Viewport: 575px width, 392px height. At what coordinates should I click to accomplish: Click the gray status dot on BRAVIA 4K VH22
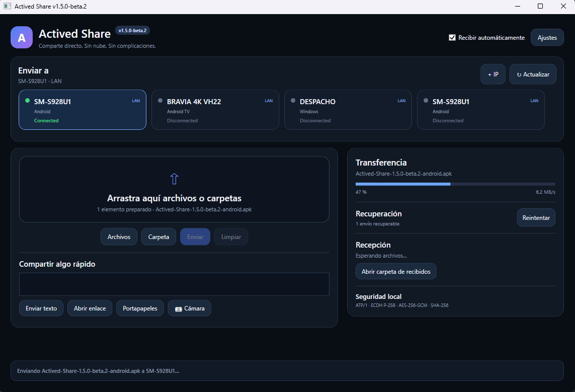coord(160,101)
